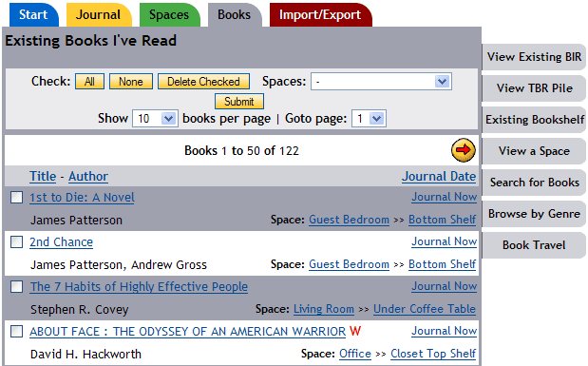Open the Under Coffee Table space link
Screen dimensions: 588x366
[x=425, y=309]
